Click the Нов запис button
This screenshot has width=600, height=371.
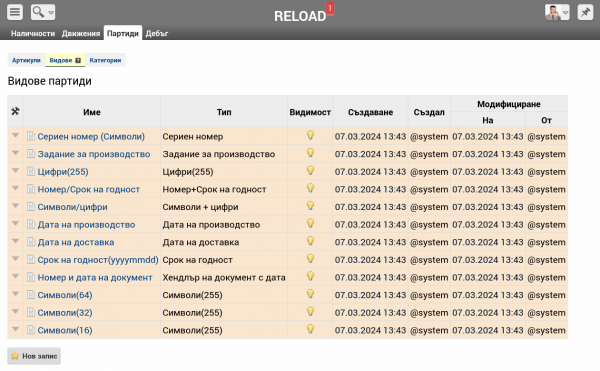pos(34,356)
